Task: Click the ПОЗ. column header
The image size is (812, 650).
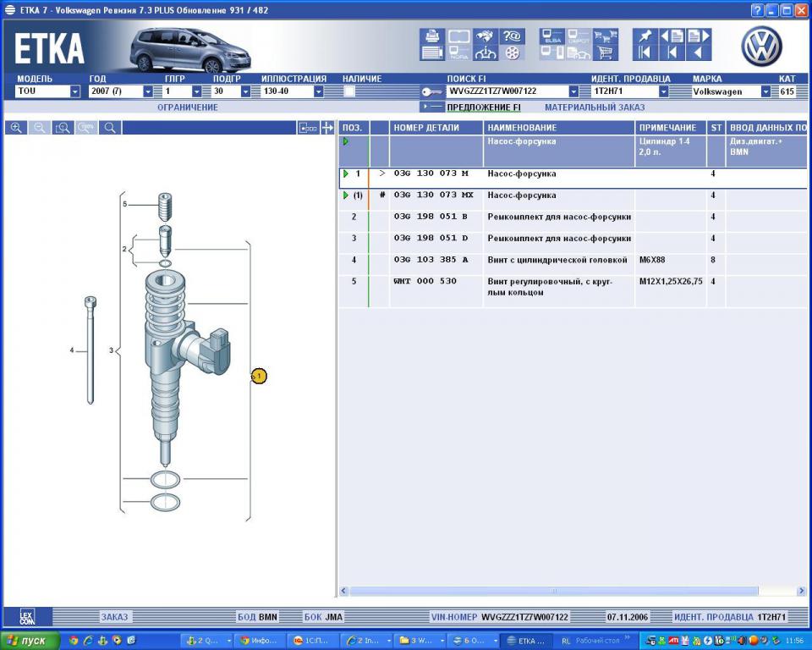Action: (354, 128)
